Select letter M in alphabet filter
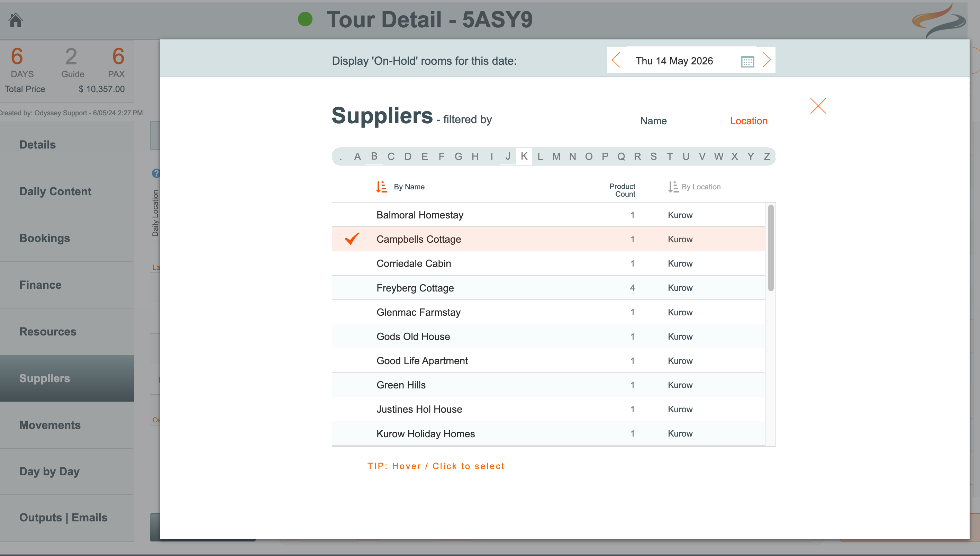980x556 pixels. point(556,156)
